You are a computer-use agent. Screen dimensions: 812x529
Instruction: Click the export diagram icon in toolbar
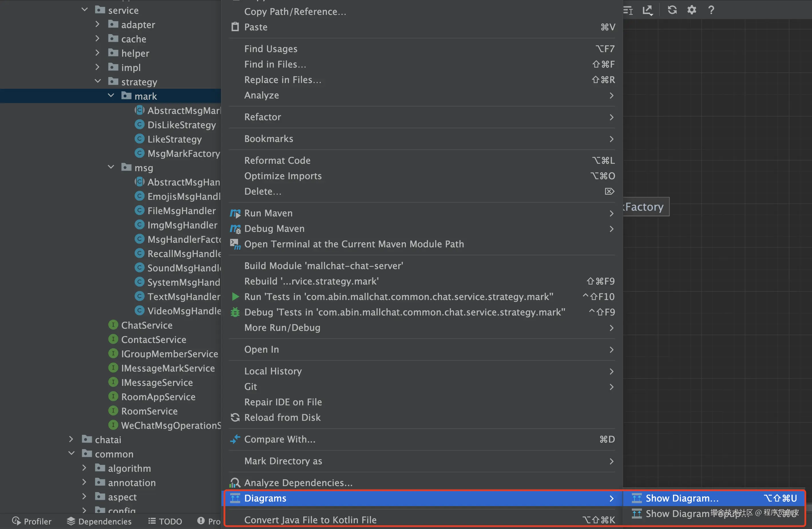click(x=647, y=10)
